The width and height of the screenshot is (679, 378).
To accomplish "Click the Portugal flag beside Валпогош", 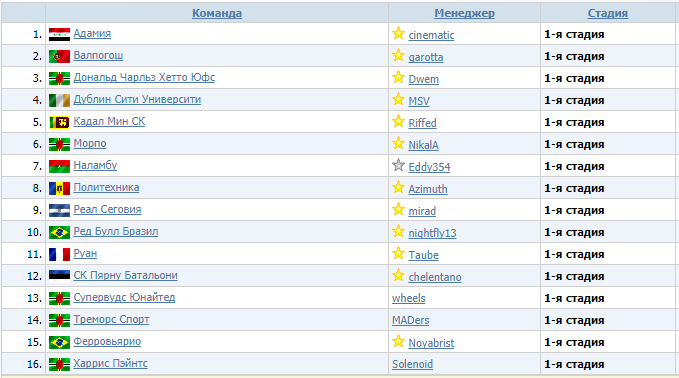I will pos(59,56).
